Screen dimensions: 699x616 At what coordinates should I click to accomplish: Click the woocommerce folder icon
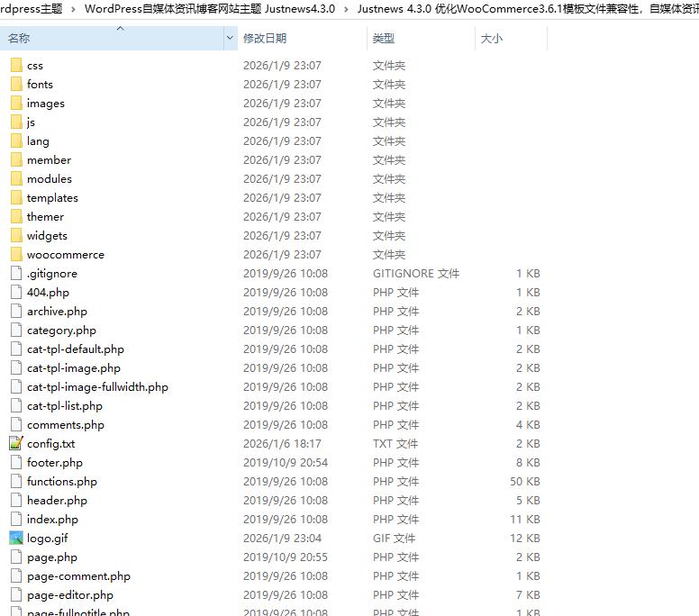[16, 254]
